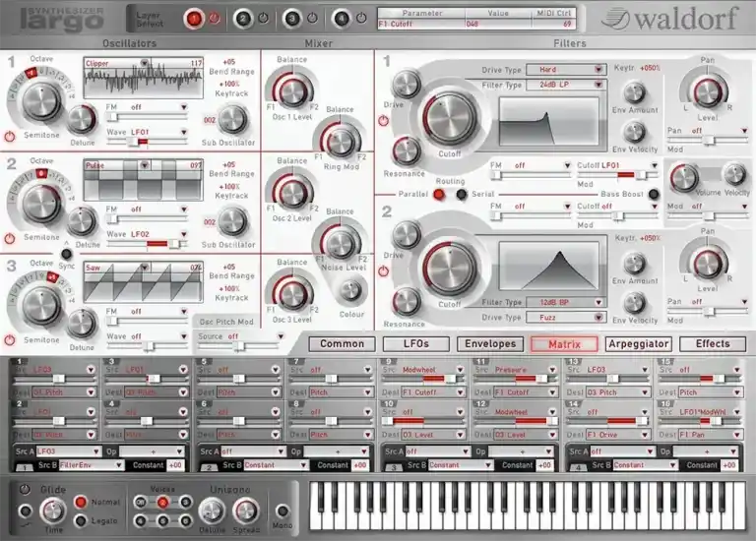Toggle Filter 1 power button

pos(383,120)
